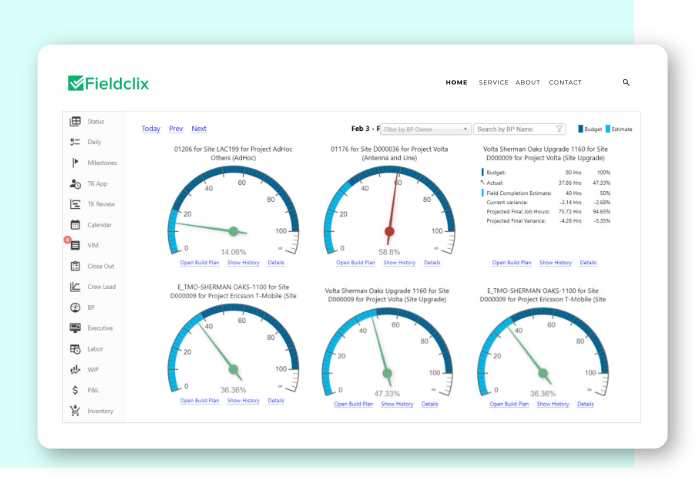Click the search magnifier icon in header

point(626,83)
